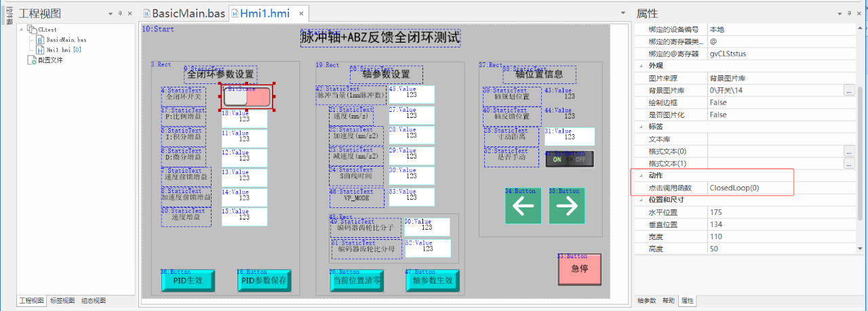Collapse the 外观 property group
Viewport: 868px width, 311px height.
pos(642,66)
